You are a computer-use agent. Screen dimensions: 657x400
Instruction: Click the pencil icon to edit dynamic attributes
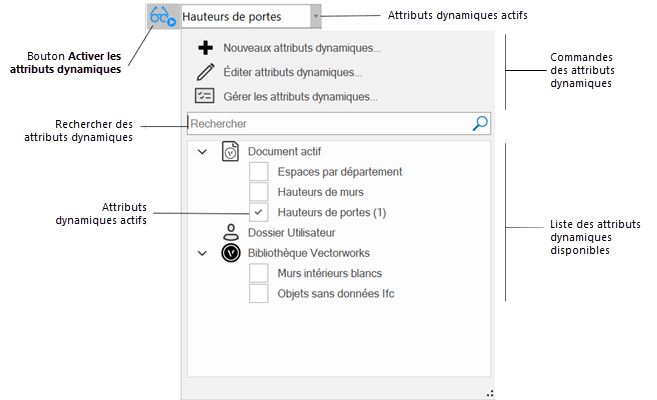205,72
